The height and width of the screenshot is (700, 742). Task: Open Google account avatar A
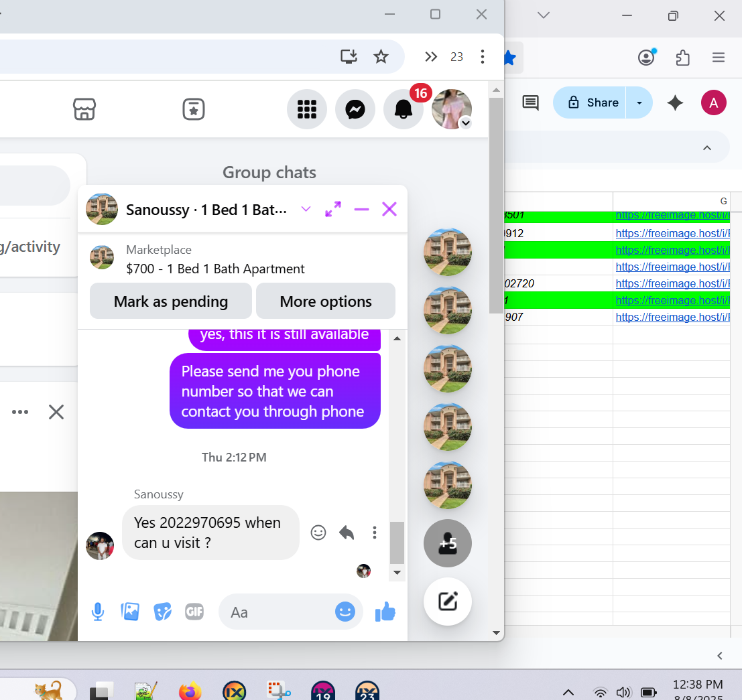click(714, 102)
